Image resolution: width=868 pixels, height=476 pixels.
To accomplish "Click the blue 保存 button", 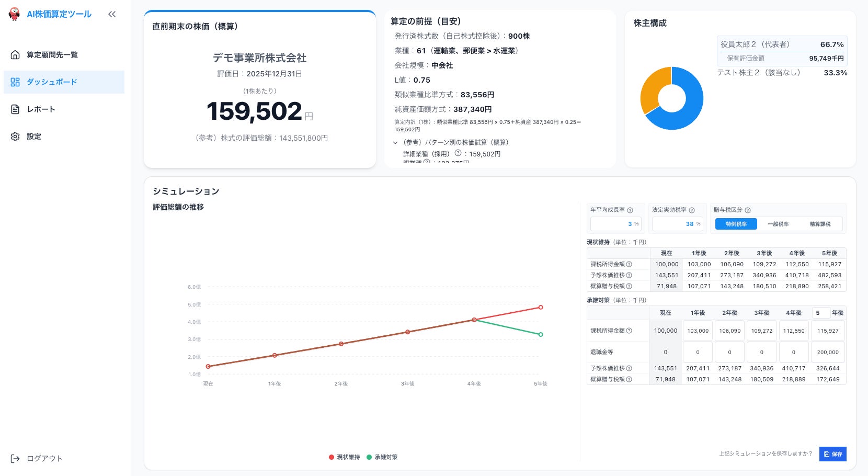I will pos(833,454).
